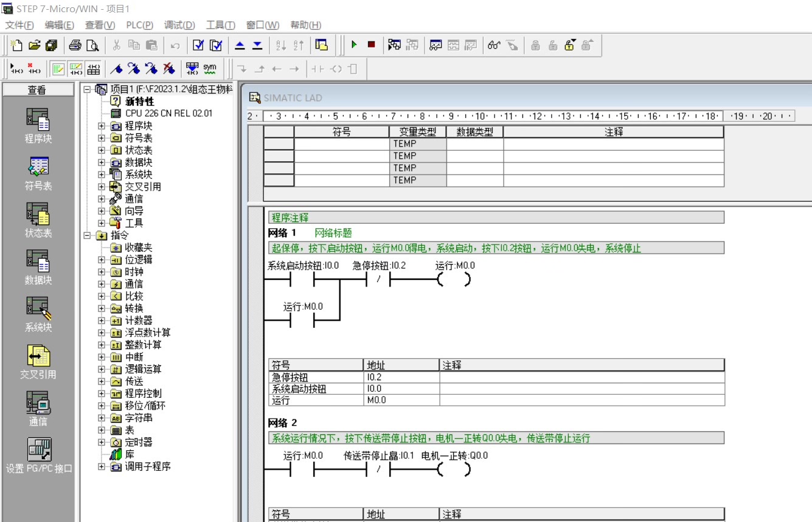The image size is (812, 522).
Task: Click the single read glasses icon
Action: pyautogui.click(x=494, y=45)
